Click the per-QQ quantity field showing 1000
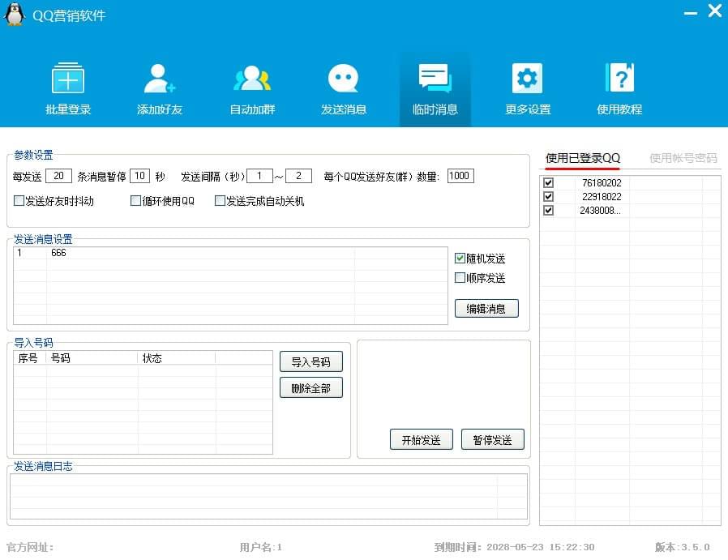Viewport: 728px width, 560px height. 460,176
